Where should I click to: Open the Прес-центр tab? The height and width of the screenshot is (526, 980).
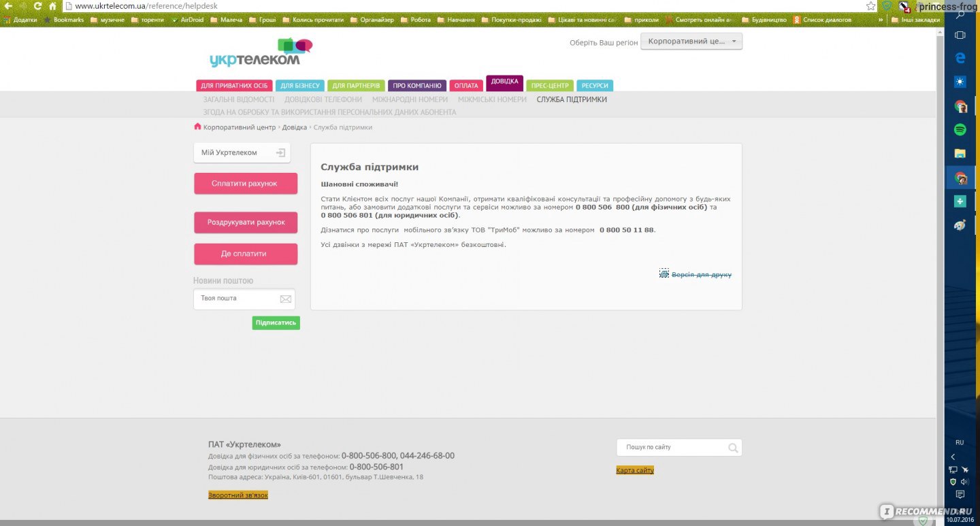[x=550, y=86]
